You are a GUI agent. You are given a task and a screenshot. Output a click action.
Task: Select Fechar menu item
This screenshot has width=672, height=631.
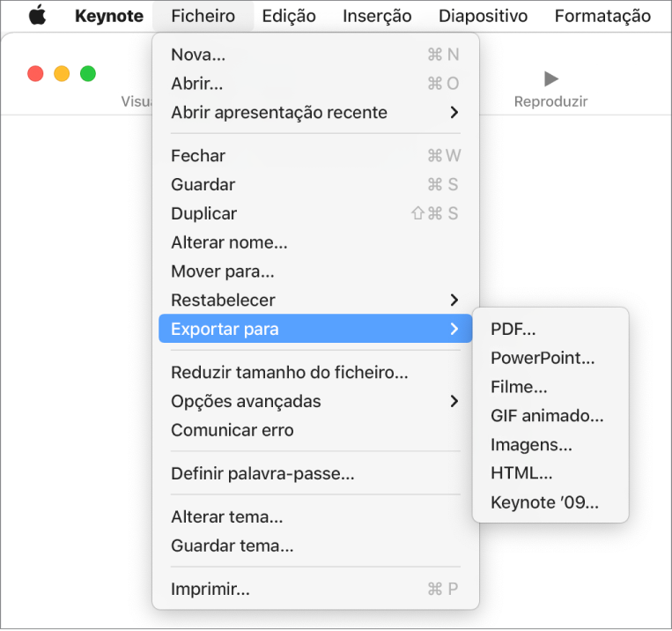tap(315, 156)
